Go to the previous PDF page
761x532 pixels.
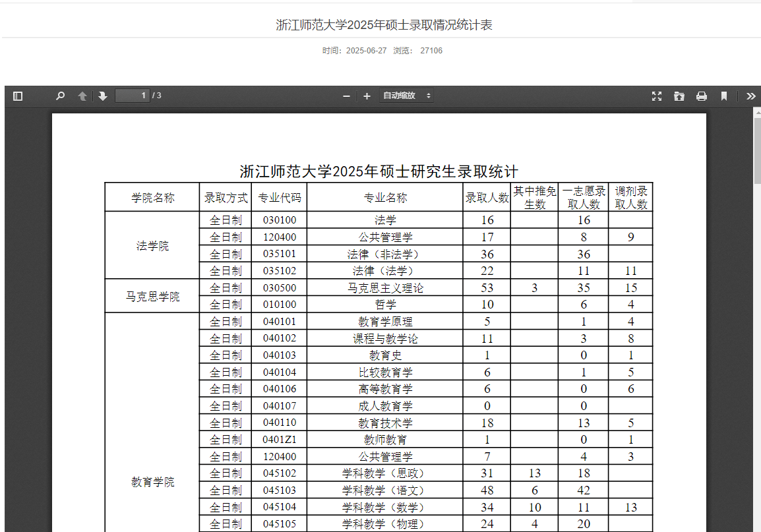pos(82,96)
